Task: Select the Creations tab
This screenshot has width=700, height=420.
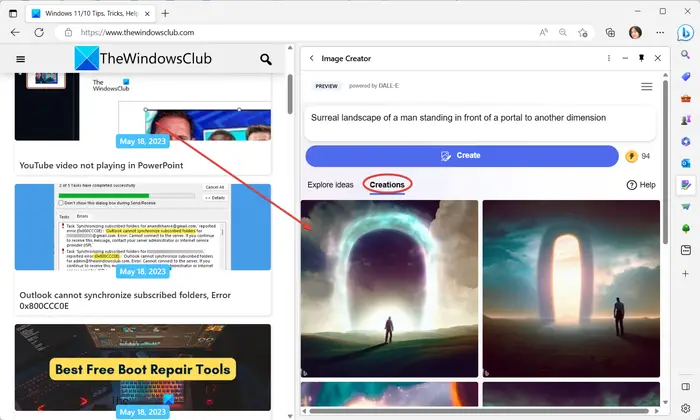Action: (387, 185)
